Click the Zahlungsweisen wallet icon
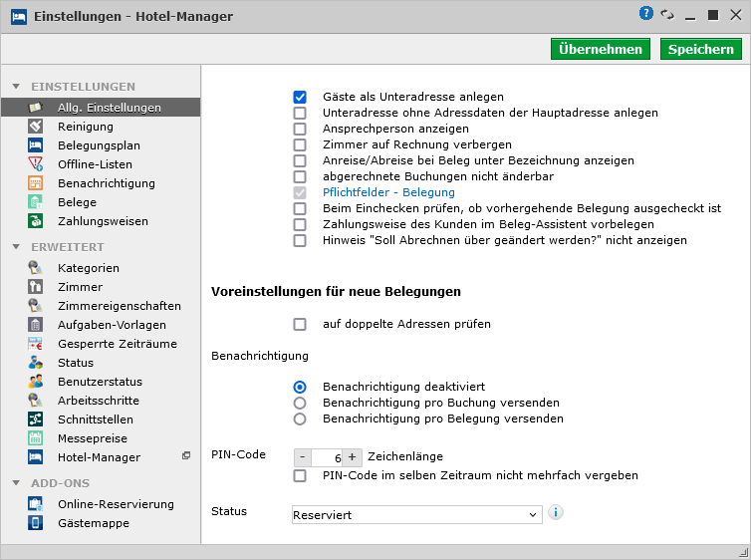751x560 pixels. click(36, 221)
